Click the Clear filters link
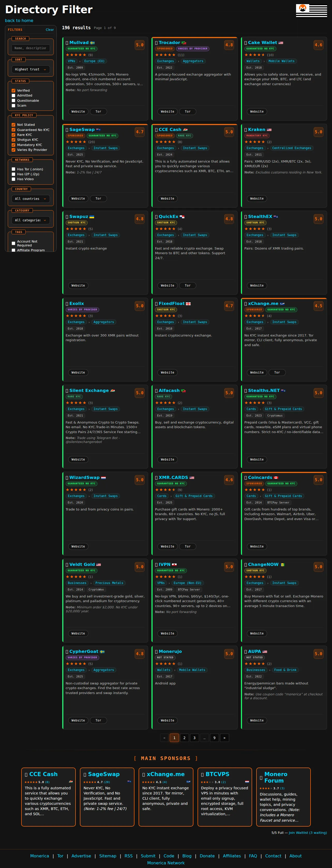The width and height of the screenshot is (332, 868). point(49,30)
